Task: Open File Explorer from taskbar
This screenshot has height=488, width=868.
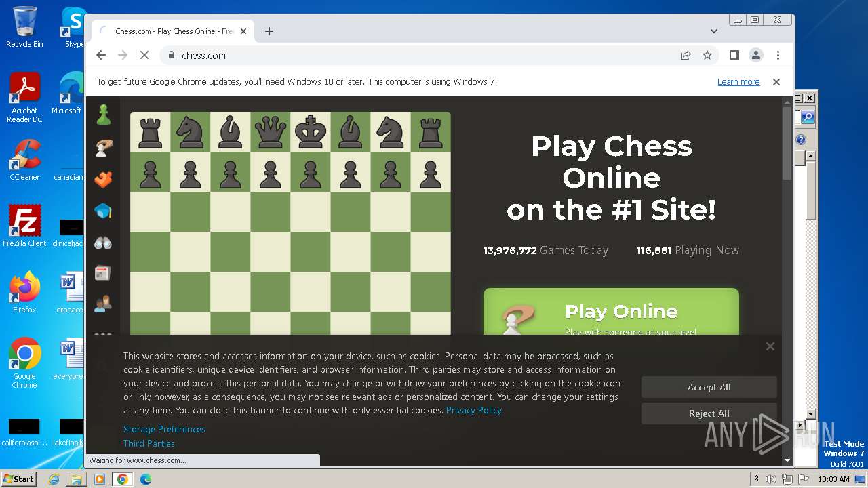Action: click(77, 479)
